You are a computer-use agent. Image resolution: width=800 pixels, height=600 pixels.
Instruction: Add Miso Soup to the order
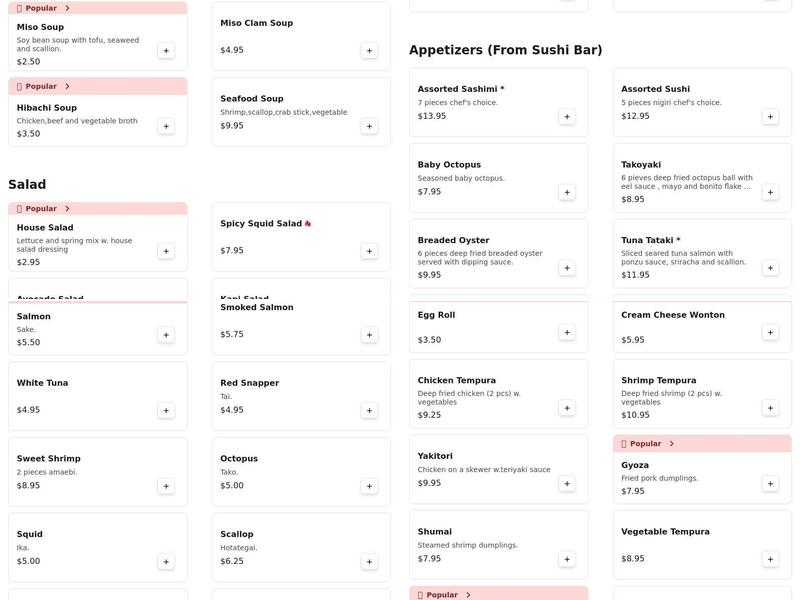(166, 50)
